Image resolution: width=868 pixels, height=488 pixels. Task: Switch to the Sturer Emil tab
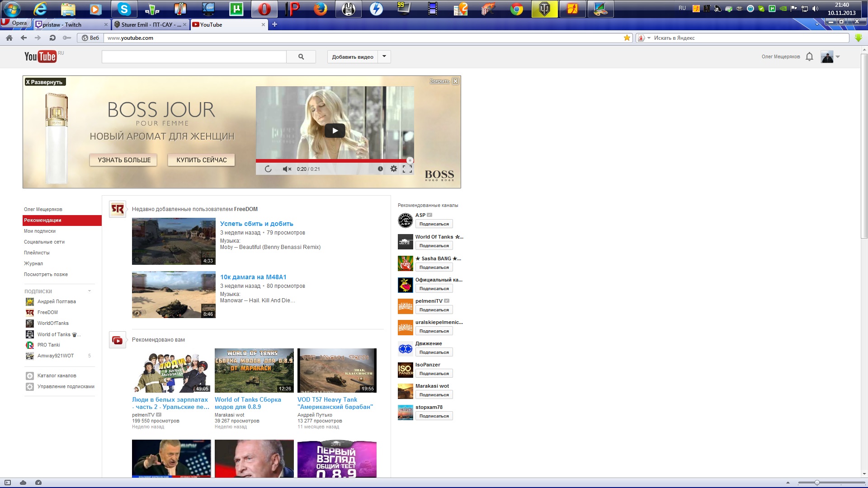[x=151, y=25]
